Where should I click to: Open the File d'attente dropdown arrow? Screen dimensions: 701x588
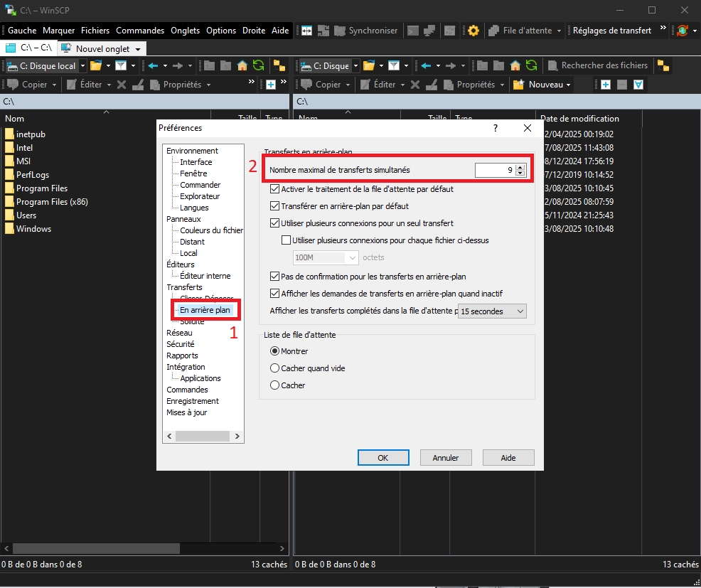[x=559, y=31]
